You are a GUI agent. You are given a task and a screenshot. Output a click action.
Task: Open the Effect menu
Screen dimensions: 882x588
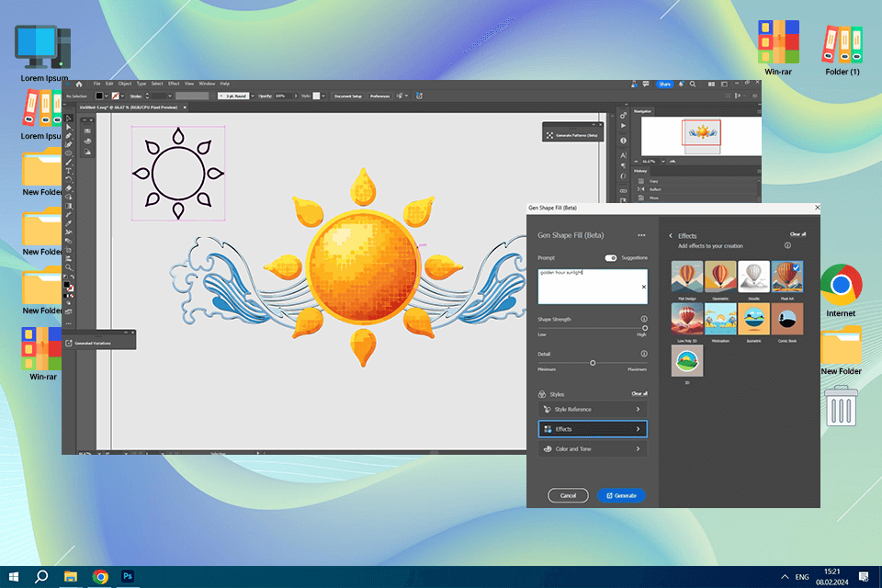pos(174,84)
